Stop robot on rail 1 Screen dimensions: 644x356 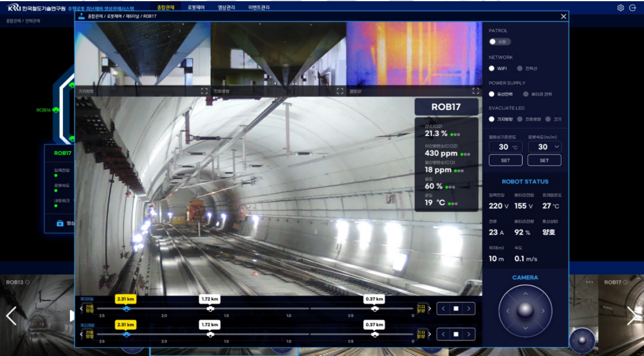(456, 308)
